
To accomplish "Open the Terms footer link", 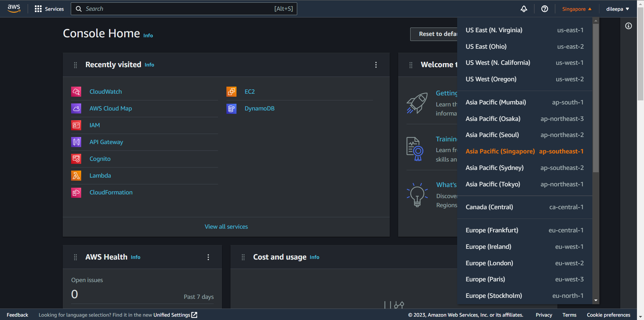I will pos(570,315).
